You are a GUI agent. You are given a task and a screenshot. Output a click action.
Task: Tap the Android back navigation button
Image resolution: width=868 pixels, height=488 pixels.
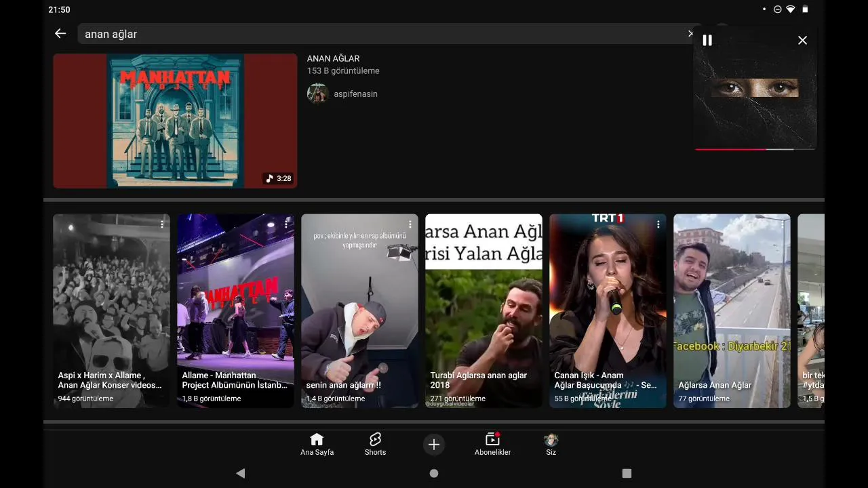pyautogui.click(x=240, y=473)
